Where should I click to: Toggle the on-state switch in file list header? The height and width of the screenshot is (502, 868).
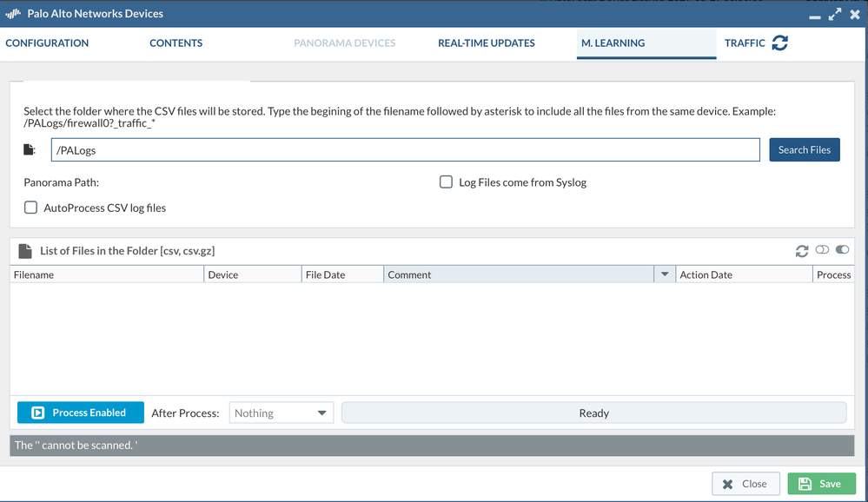(x=842, y=250)
